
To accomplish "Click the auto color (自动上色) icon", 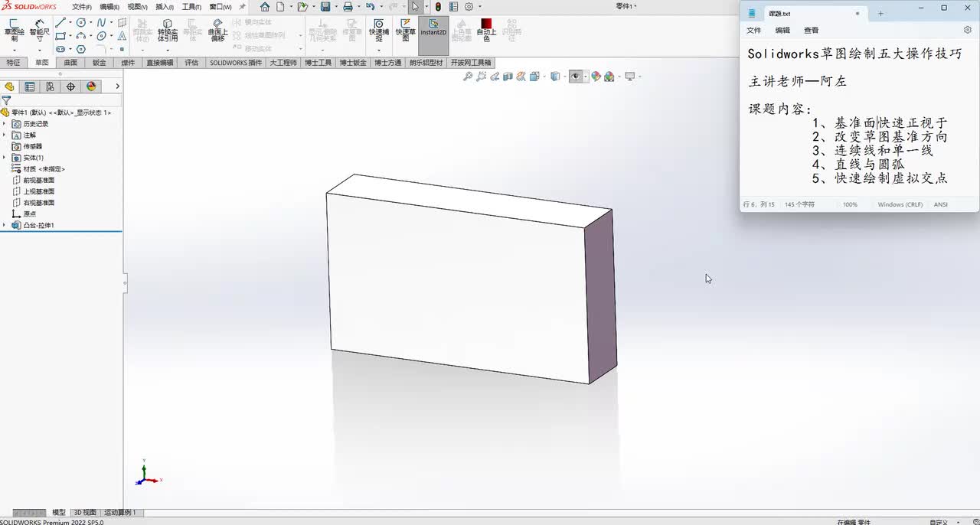I will 486,24.
